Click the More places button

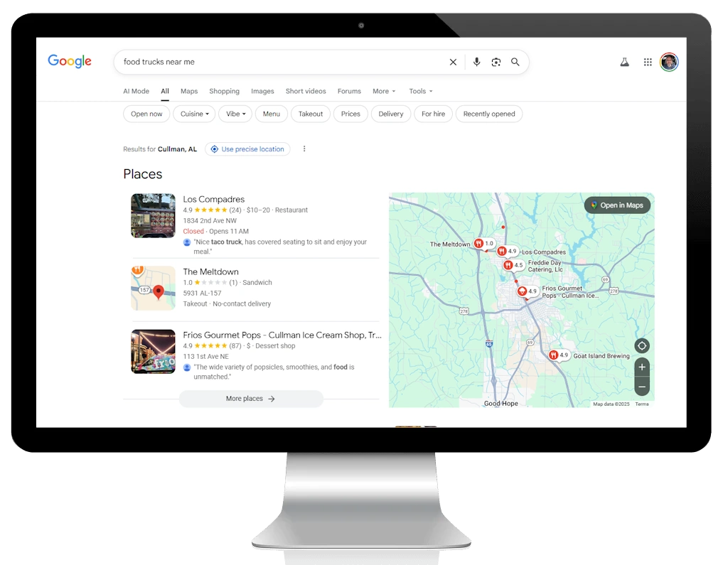251,399
